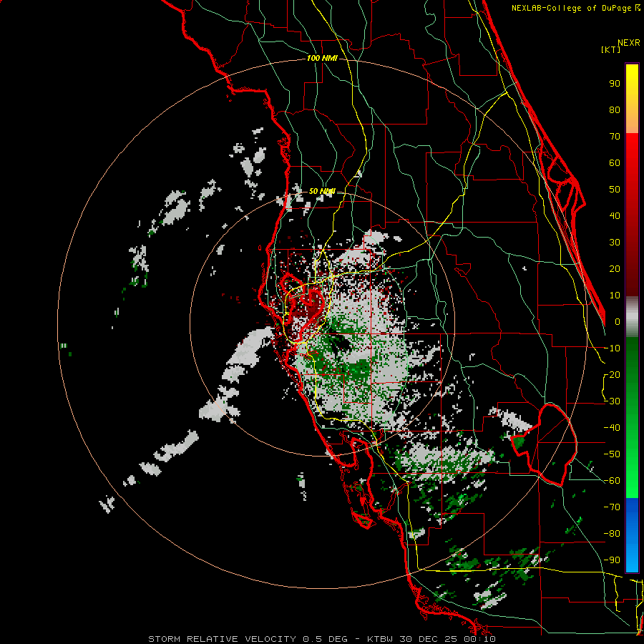644x644 pixels.
Task: Select the positive 70 knot scale label
Action: pos(615,137)
